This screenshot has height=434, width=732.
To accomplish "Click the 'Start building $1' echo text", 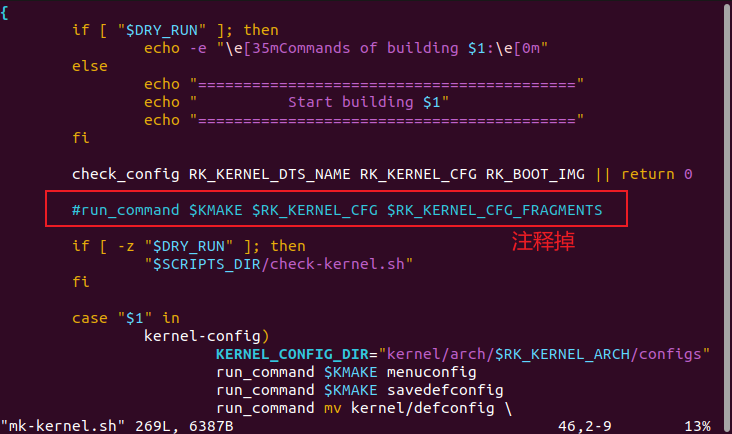I will [x=368, y=102].
